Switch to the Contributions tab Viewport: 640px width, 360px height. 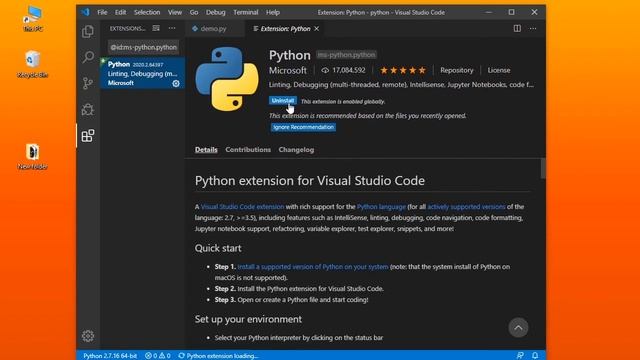pos(248,150)
